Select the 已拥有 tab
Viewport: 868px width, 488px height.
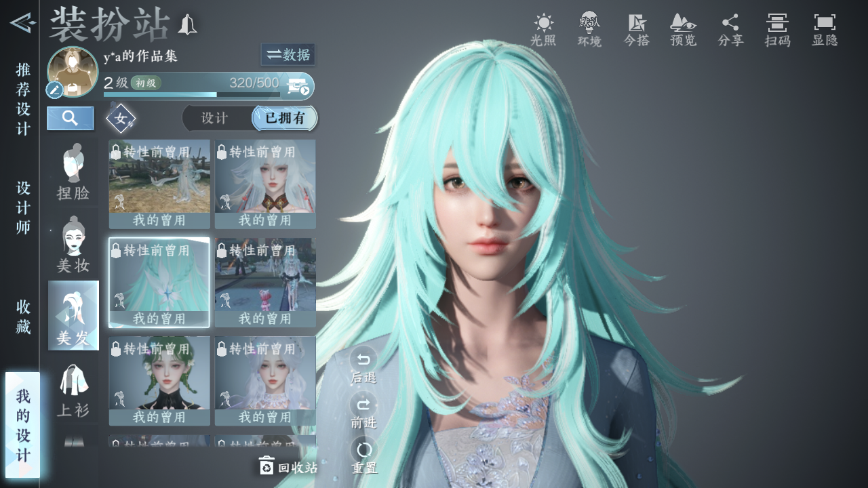tap(284, 118)
